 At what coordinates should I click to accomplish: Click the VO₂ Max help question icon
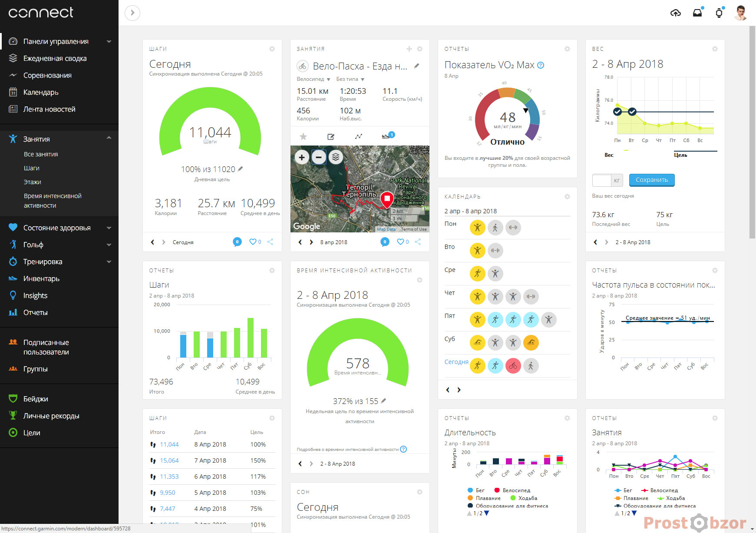(541, 65)
